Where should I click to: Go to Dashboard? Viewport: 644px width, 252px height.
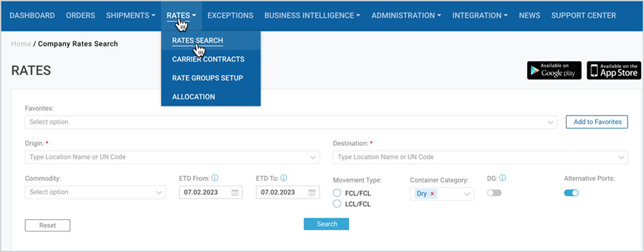click(x=32, y=16)
